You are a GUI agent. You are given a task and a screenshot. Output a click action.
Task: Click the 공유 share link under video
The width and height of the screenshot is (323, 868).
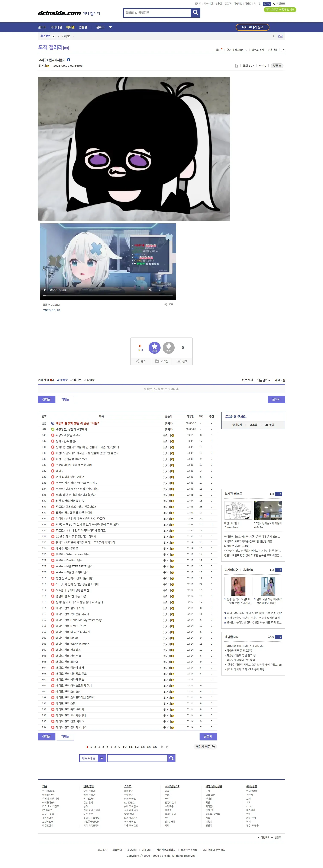pyautogui.click(x=169, y=304)
